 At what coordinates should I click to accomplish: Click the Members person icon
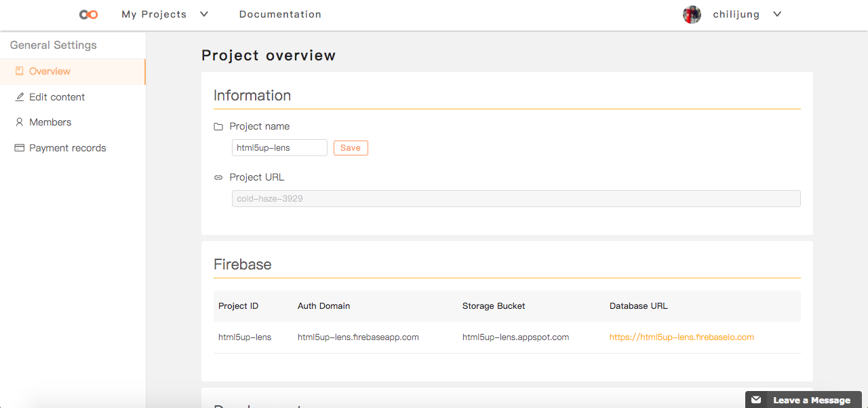(20, 122)
